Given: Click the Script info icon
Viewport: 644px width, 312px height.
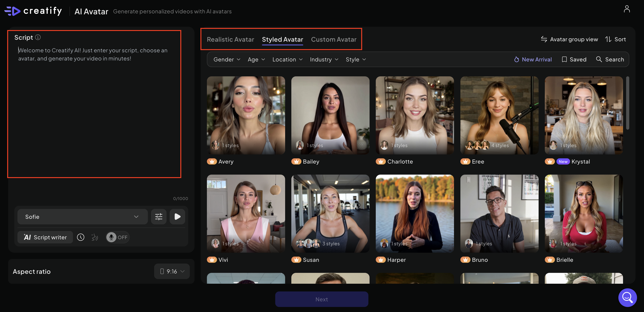Looking at the screenshot, I should click(x=38, y=37).
